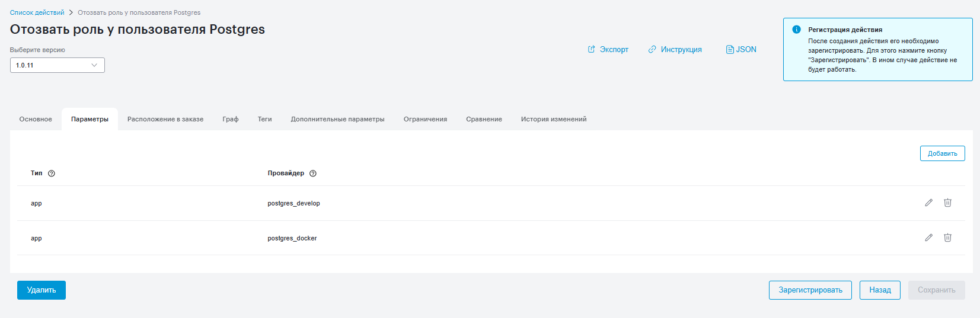Open the Ограничения tab
Viewport: 980px width, 318px height.
(425, 119)
